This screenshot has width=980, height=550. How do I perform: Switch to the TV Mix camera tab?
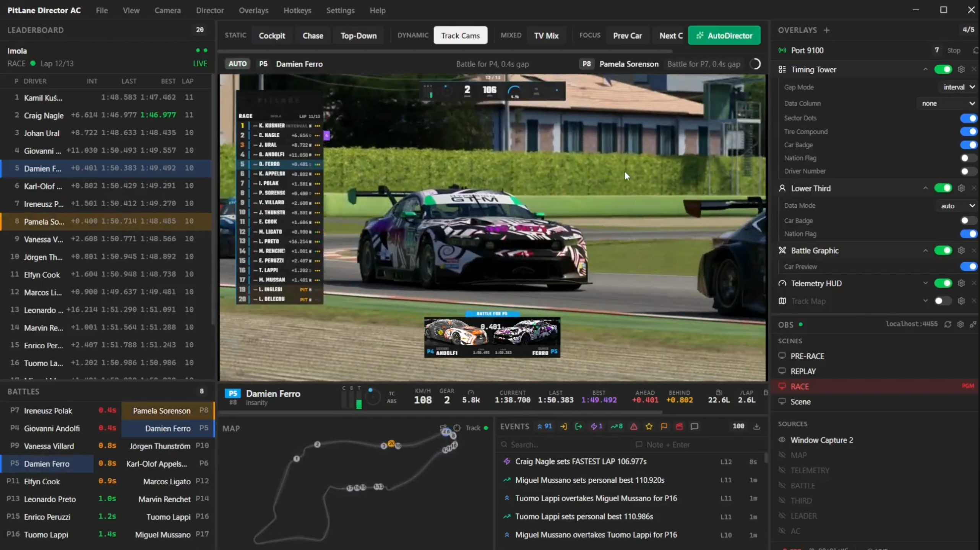click(x=546, y=36)
